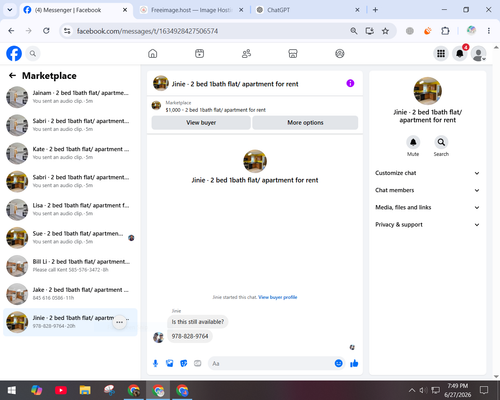This screenshot has width=500, height=400.
Task: Show hidden system tray icons
Action: tap(412, 390)
